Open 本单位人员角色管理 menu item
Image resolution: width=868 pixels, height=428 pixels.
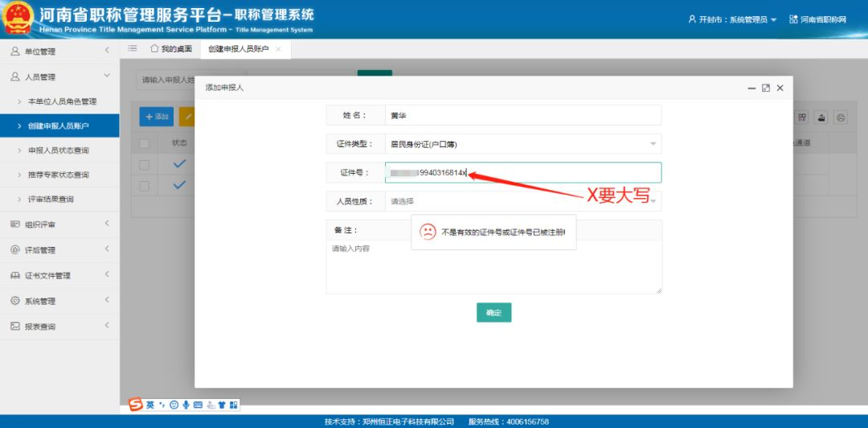tap(59, 101)
